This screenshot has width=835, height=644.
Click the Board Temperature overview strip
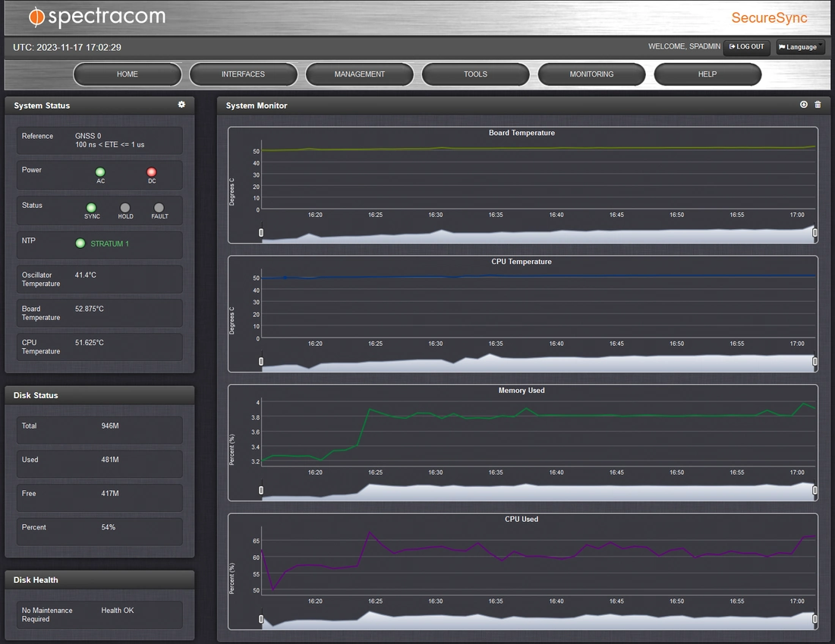[x=538, y=233]
